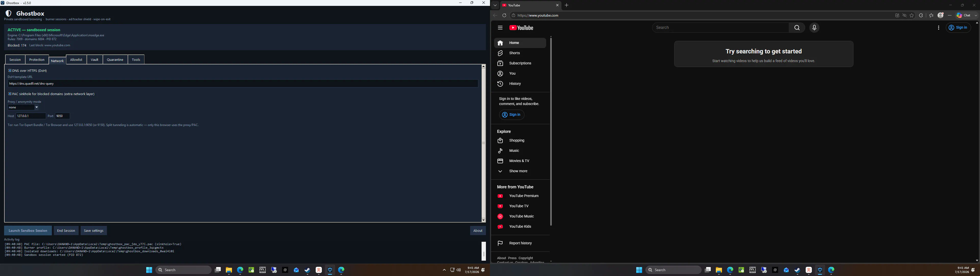The width and height of the screenshot is (980, 276).
Task: Open Edge Settings and more ellipsis
Action: 950,16
